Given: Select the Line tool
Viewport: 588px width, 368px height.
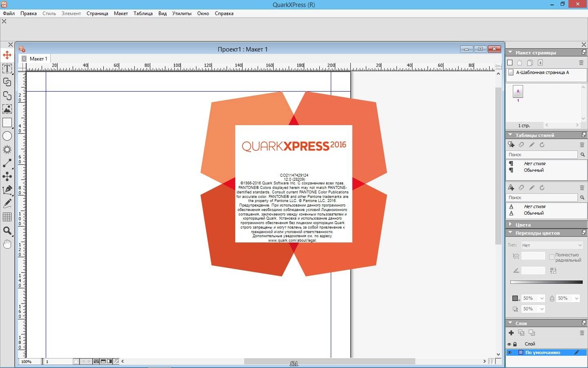Looking at the screenshot, I should 7,163.
